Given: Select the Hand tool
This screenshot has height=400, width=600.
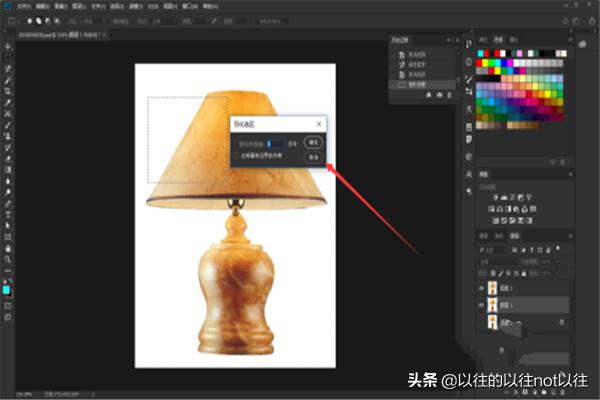Looking at the screenshot, I should pyautogui.click(x=8, y=247).
